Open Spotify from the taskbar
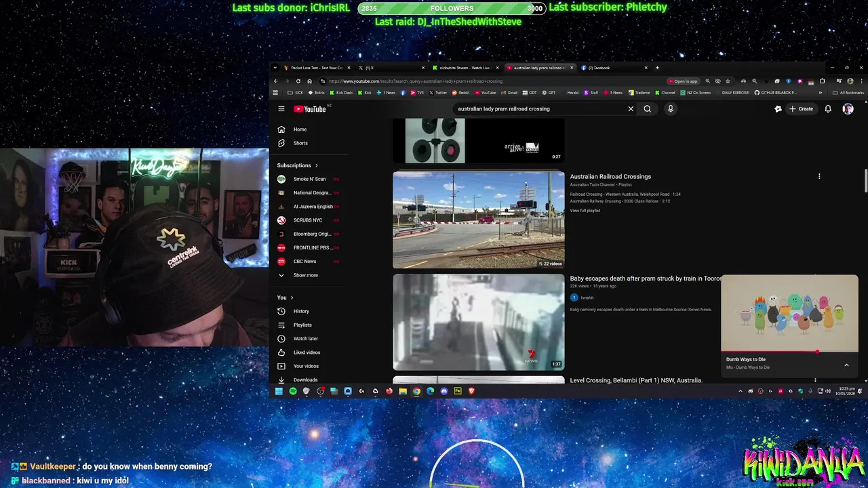Viewport: 868px width, 488px height. pos(293,391)
